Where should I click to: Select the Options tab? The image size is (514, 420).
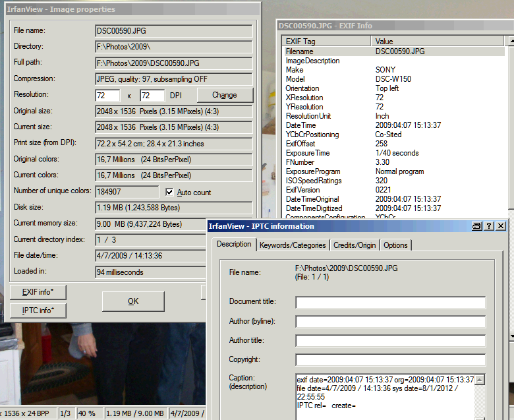pos(395,245)
